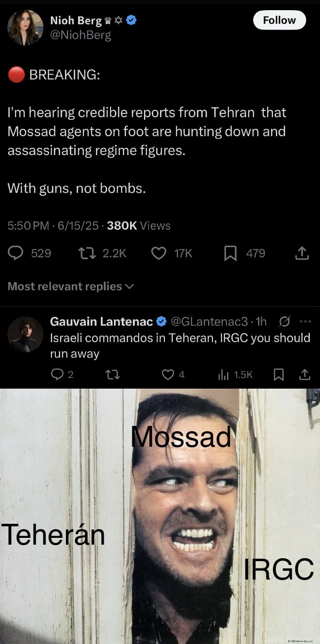Open the @GLantenac3 handle link
Image resolution: width=320 pixels, height=644 pixels.
[209, 322]
